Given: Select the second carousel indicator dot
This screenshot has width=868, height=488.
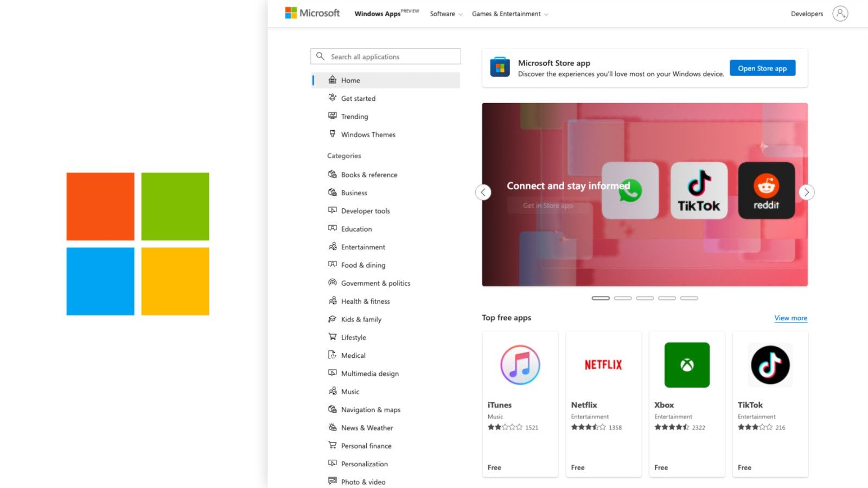Looking at the screenshot, I should [623, 298].
